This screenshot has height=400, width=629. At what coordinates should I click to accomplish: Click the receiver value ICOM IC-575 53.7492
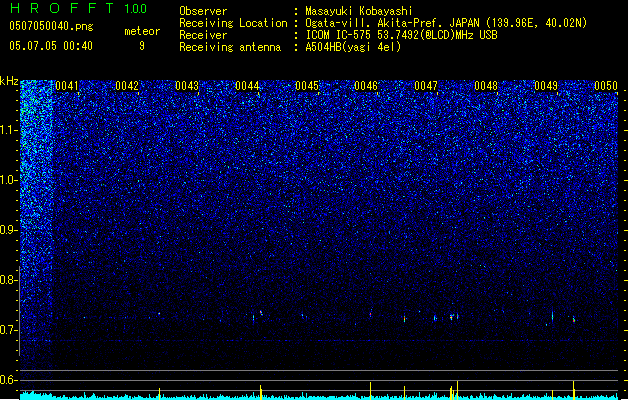401,35
